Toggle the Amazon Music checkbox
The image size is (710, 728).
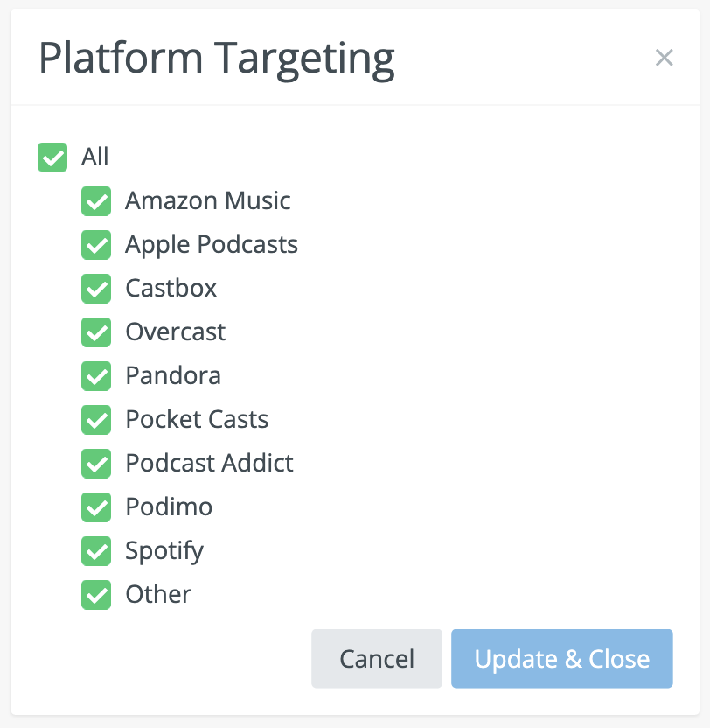96,201
